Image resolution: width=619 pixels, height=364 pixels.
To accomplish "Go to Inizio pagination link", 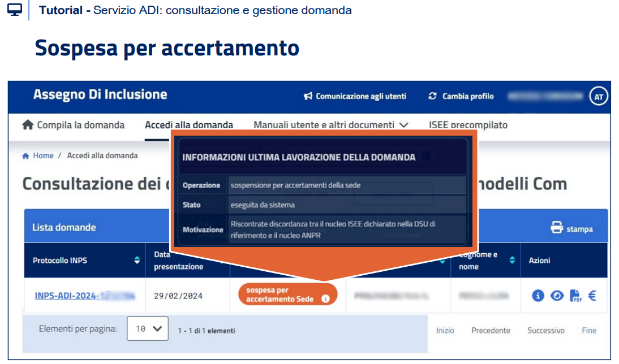I will tap(445, 331).
